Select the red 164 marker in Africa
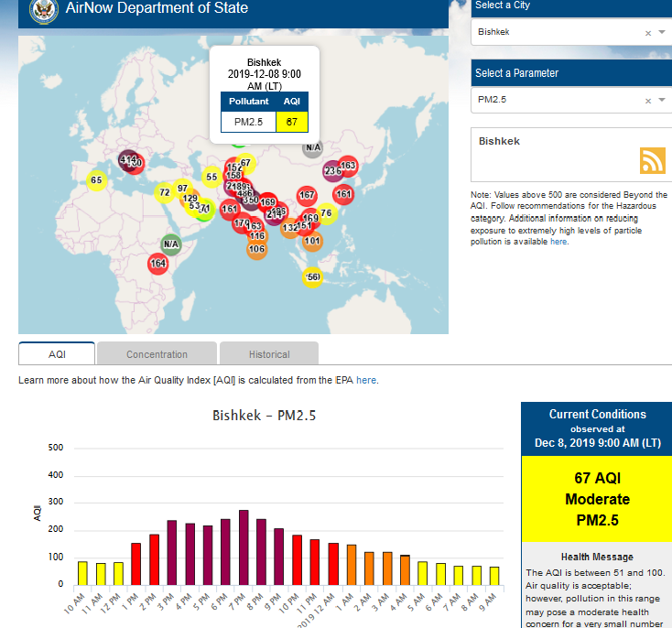 point(158,264)
